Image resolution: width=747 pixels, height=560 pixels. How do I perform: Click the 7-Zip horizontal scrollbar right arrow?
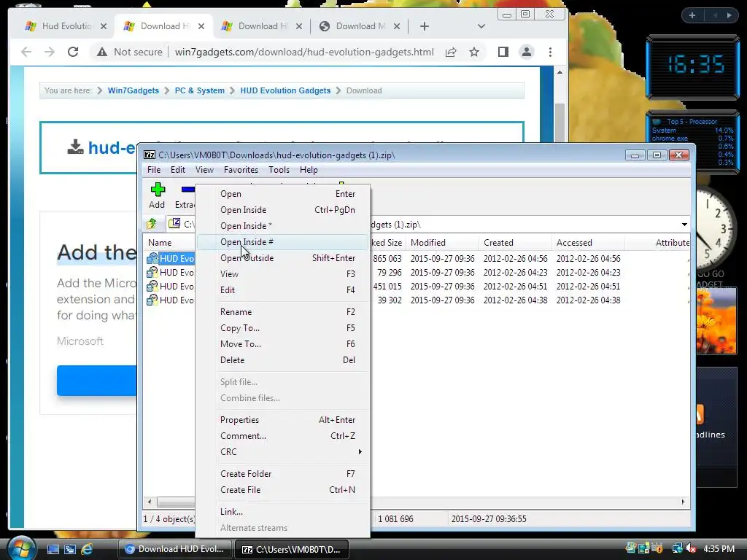pos(683,502)
